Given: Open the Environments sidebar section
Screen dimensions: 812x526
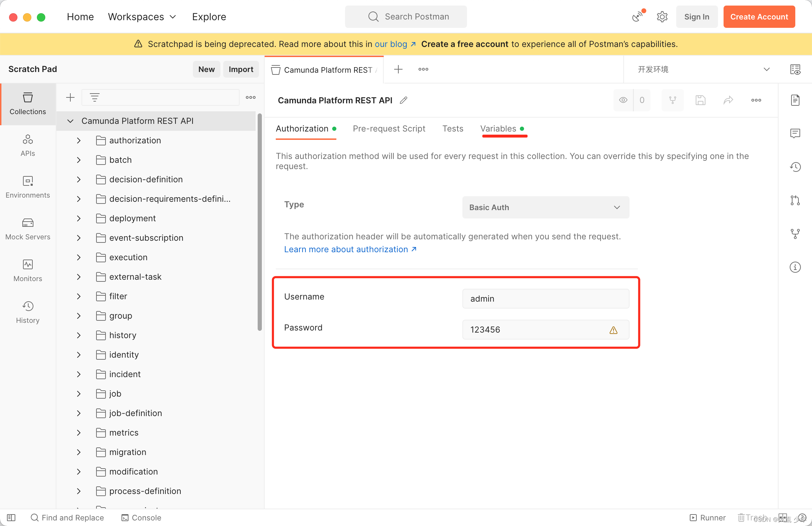Looking at the screenshot, I should point(28,187).
